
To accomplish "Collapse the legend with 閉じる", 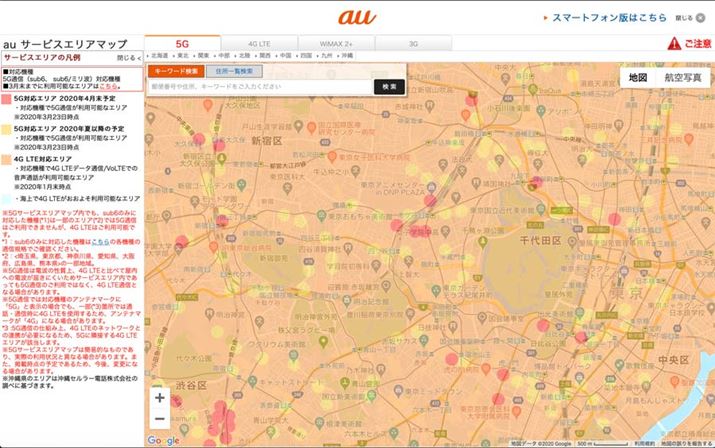I will point(129,59).
